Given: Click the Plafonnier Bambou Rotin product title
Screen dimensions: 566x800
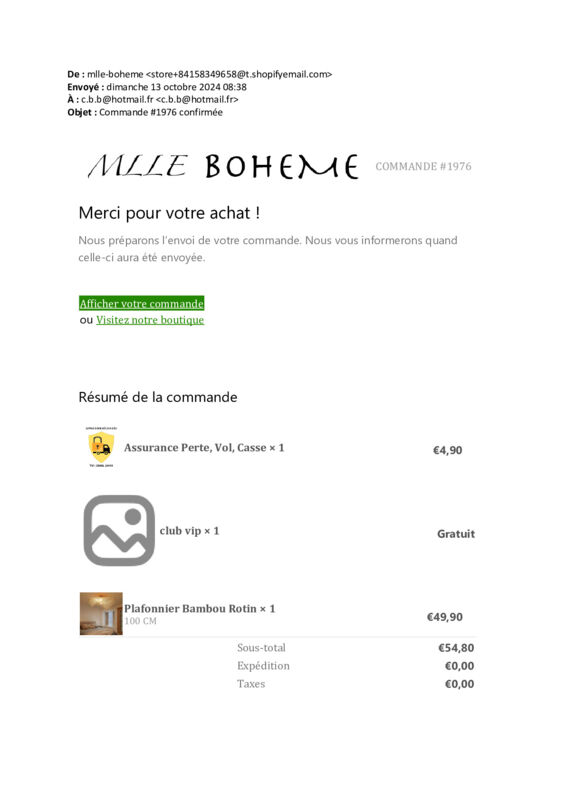Looking at the screenshot, I should pos(200,608).
